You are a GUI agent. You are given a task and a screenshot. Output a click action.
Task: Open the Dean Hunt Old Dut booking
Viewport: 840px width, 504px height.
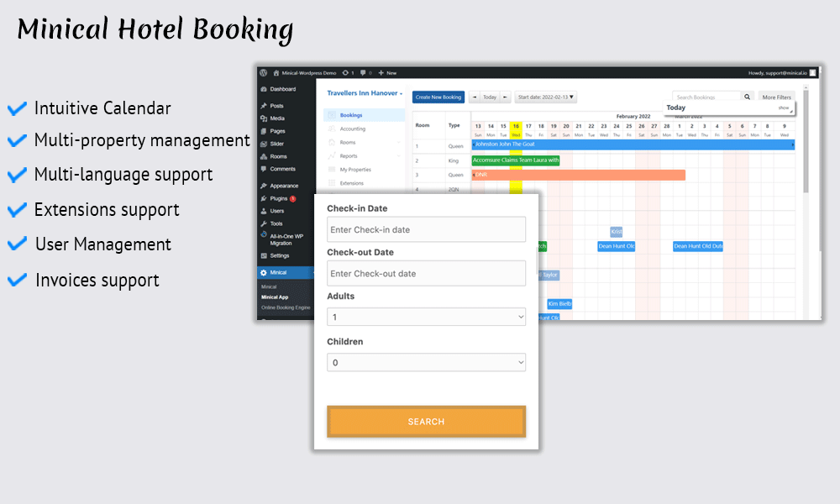(698, 246)
